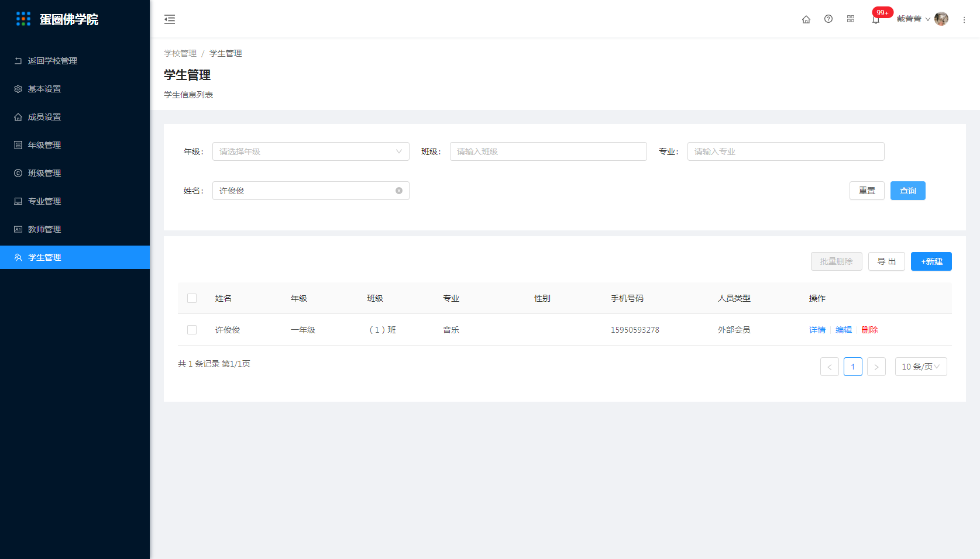Click the 蛋圈佛学院 logo grid icon
This screenshot has width=980, height=559.
[x=23, y=19]
